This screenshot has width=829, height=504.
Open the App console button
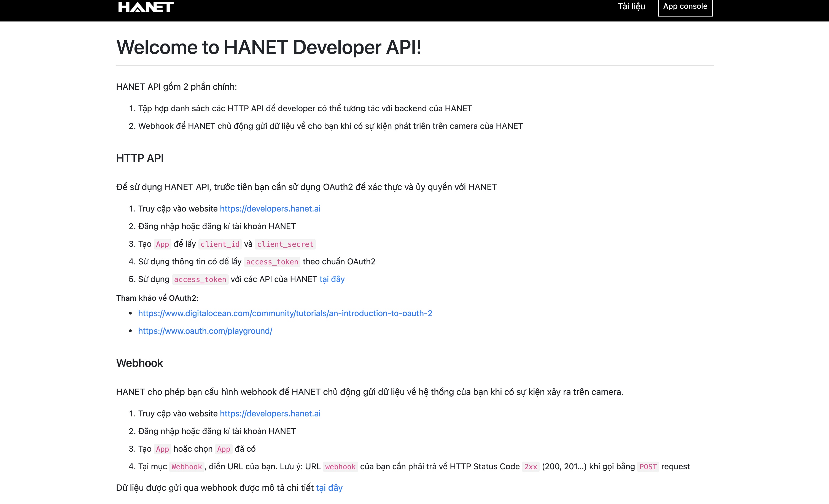click(685, 6)
